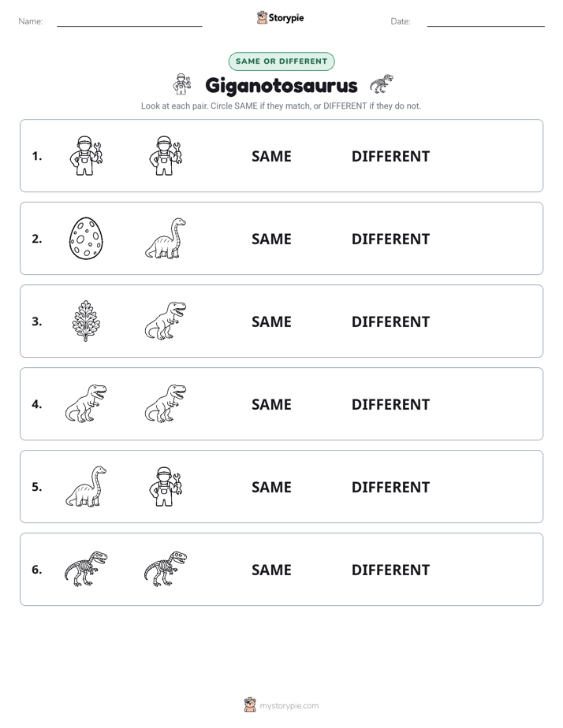Click the mechanic icon left of title

(181, 84)
